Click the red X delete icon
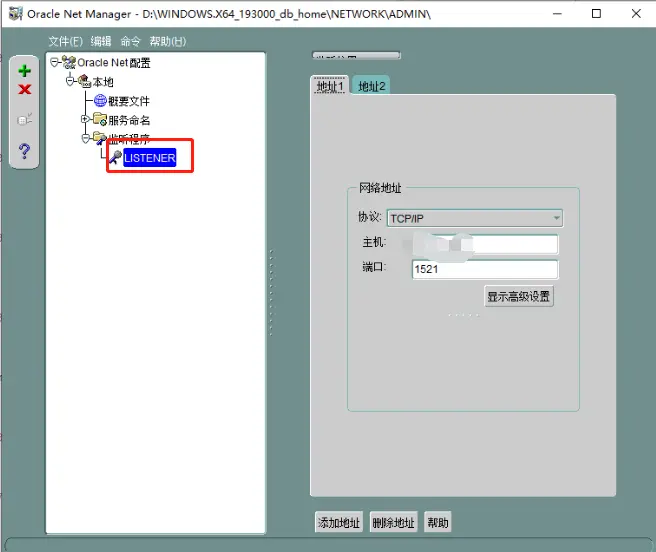 point(25,89)
